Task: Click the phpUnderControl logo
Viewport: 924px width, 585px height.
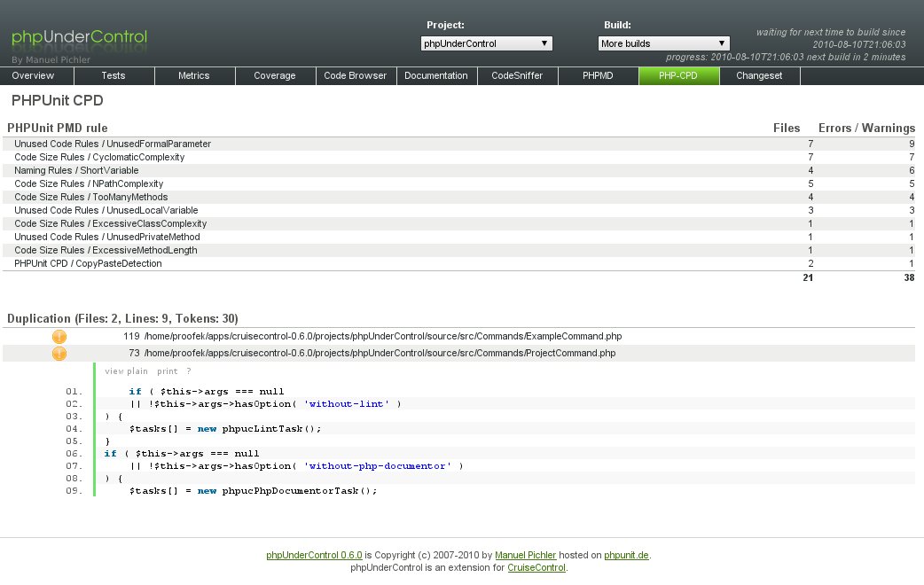Action: point(80,39)
